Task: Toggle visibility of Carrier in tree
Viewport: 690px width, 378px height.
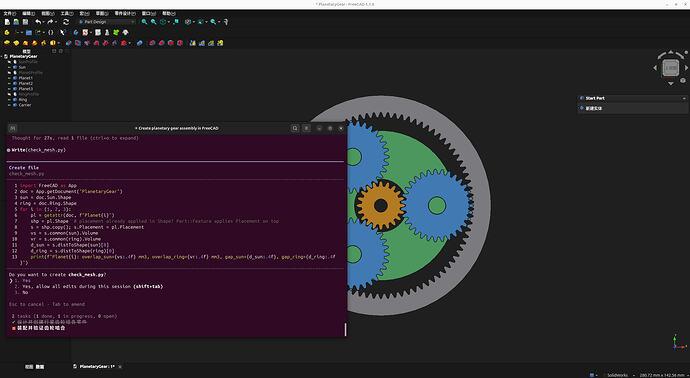Action: 9,105
